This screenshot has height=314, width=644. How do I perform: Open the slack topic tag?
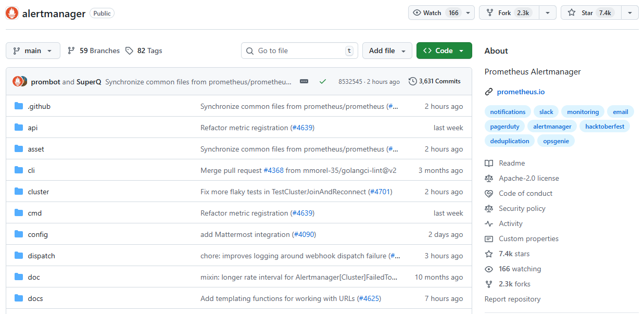(546, 111)
